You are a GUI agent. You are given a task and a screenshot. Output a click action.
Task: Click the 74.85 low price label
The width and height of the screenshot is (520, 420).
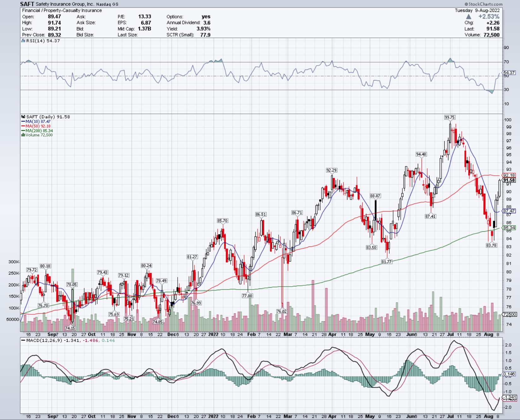coord(157,322)
